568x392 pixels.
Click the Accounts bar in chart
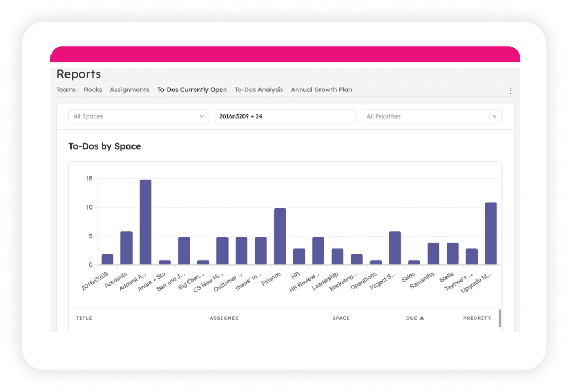pyautogui.click(x=126, y=248)
